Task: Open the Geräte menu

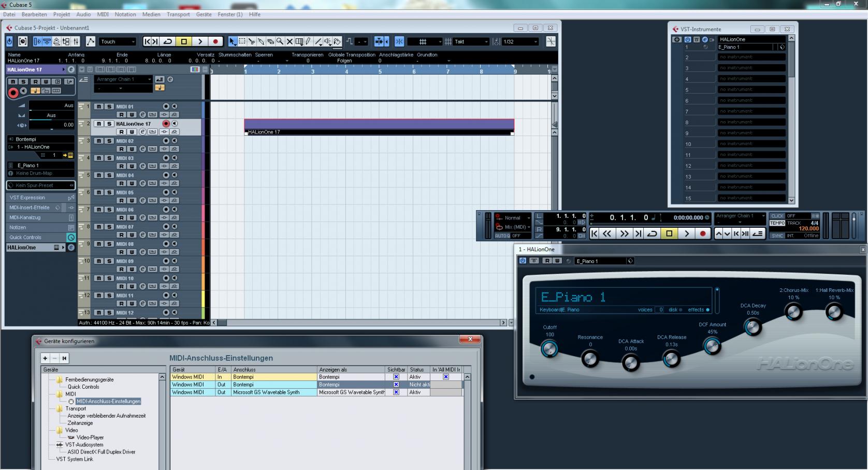Action: (204, 14)
